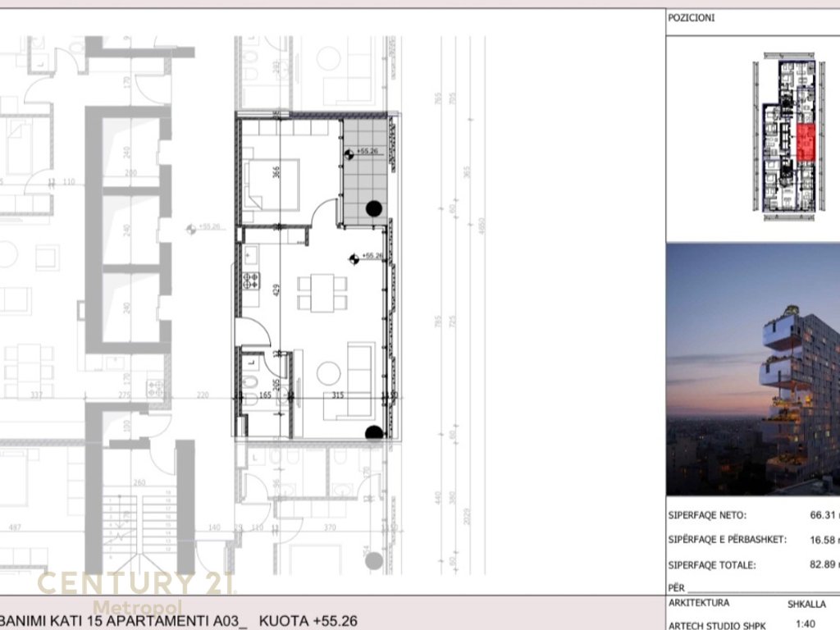This screenshot has width=840, height=630.
Task: Click the sofa symbol in the living room
Action: (349, 381)
